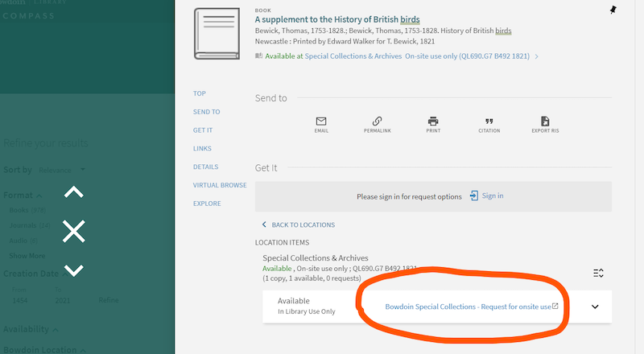
Task: Click the From year 1454 field
Action: click(20, 301)
